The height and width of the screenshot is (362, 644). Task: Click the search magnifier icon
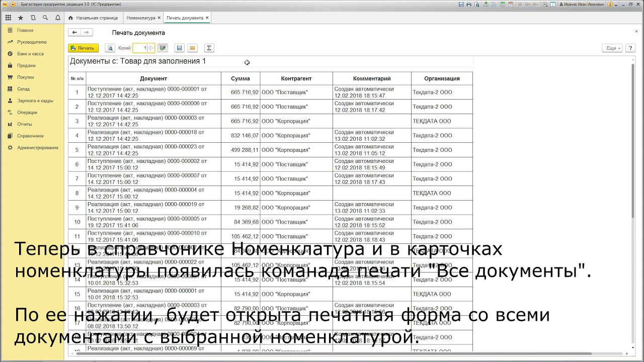[x=45, y=18]
